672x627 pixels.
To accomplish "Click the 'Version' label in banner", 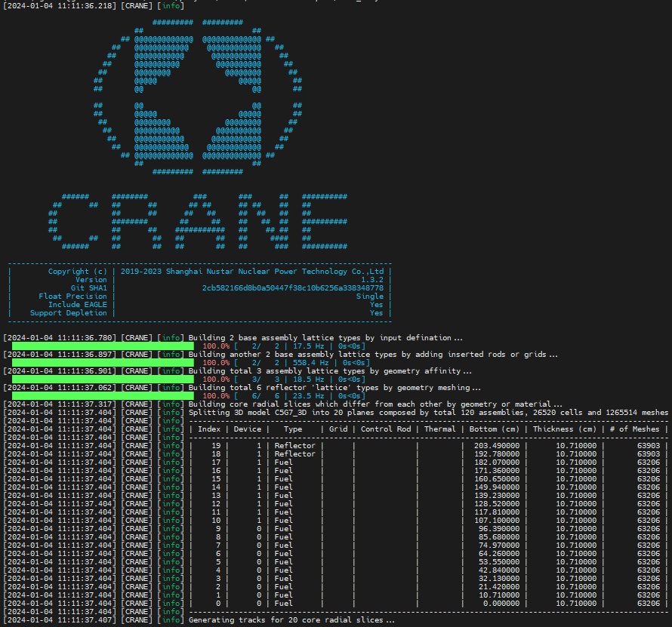I will pos(91,280).
